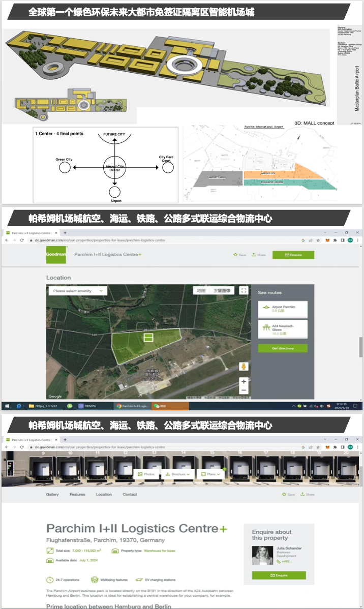Zoom out on the map

(244, 390)
